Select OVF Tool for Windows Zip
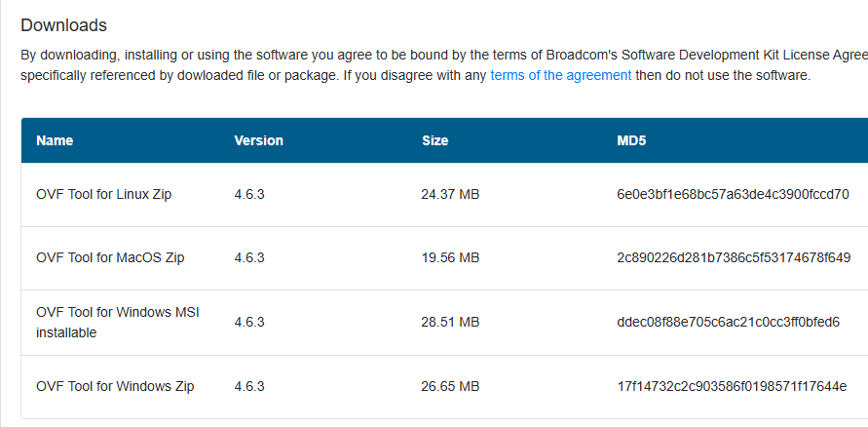 point(115,386)
